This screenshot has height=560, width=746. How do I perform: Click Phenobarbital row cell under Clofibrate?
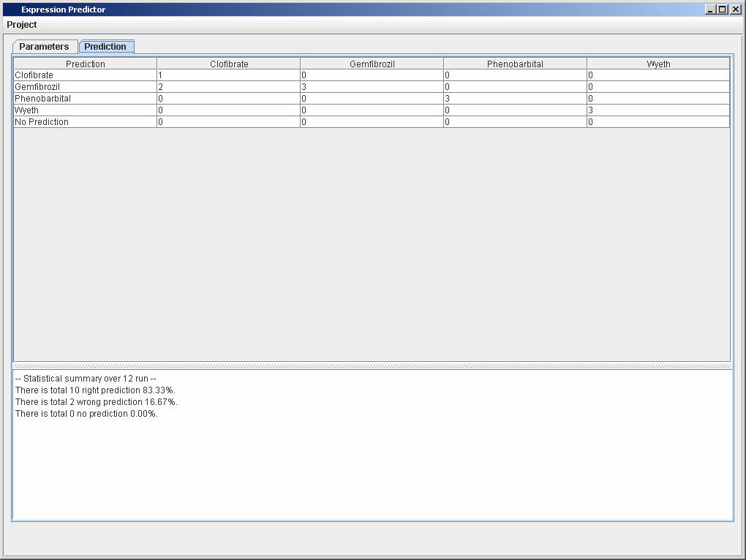coord(229,99)
